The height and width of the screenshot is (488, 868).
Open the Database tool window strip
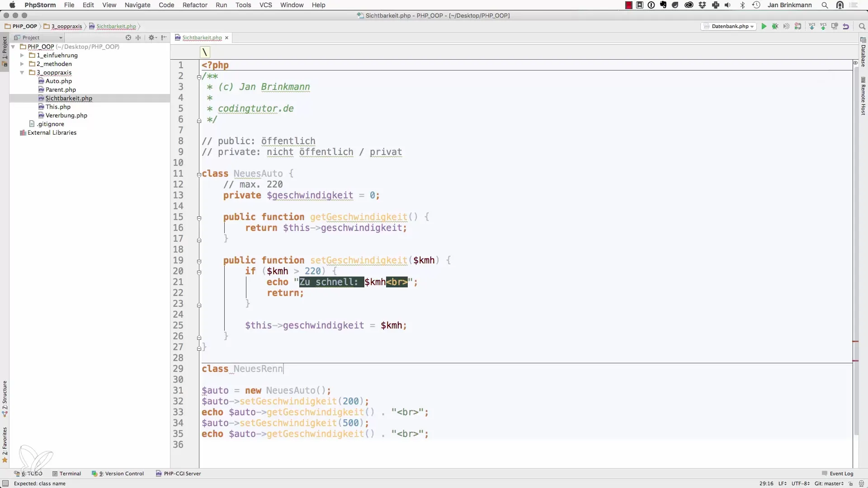863,52
